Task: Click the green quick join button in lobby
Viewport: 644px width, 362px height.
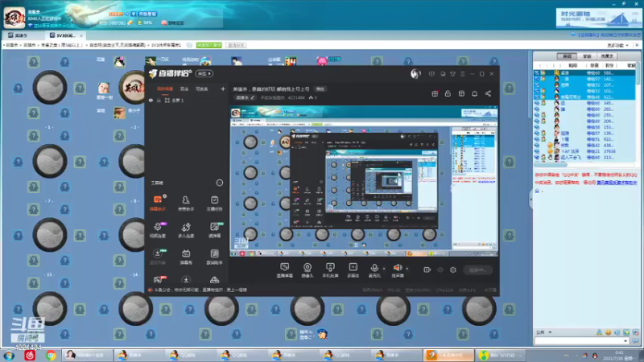Action: click(x=209, y=45)
